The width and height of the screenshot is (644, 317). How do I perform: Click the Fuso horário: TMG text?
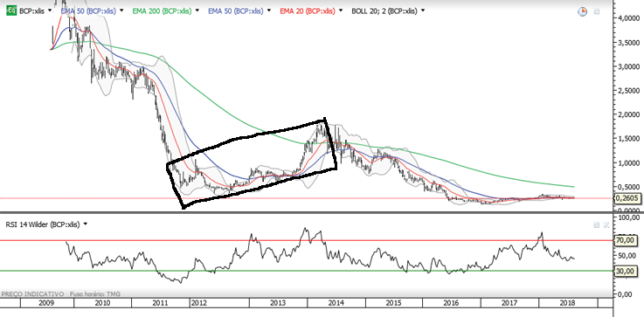click(95, 294)
